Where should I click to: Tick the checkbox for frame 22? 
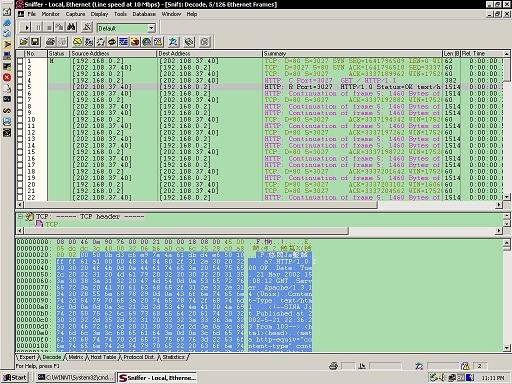[20, 198]
